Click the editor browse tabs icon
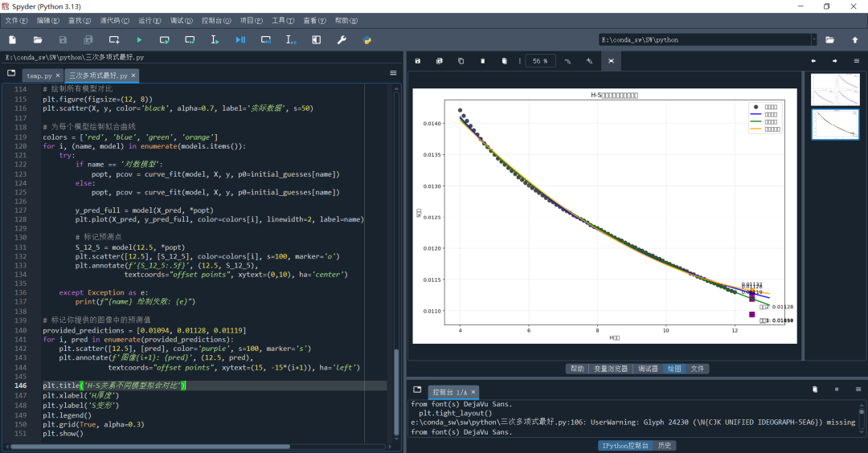This screenshot has height=453, width=868. (x=11, y=73)
